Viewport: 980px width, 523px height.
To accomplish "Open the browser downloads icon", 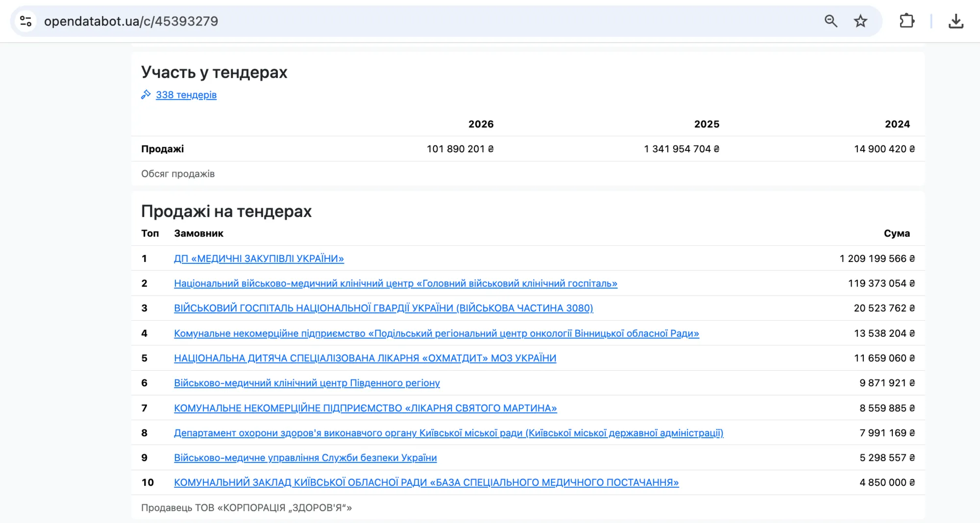I will 956,21.
